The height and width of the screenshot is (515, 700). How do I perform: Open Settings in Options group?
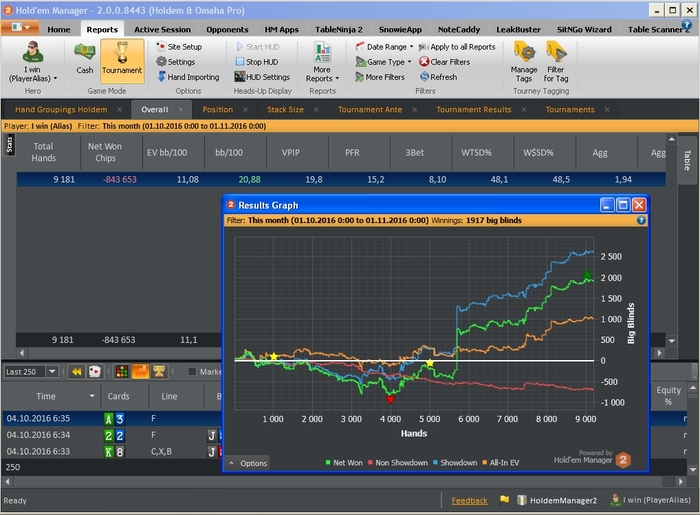click(x=175, y=62)
